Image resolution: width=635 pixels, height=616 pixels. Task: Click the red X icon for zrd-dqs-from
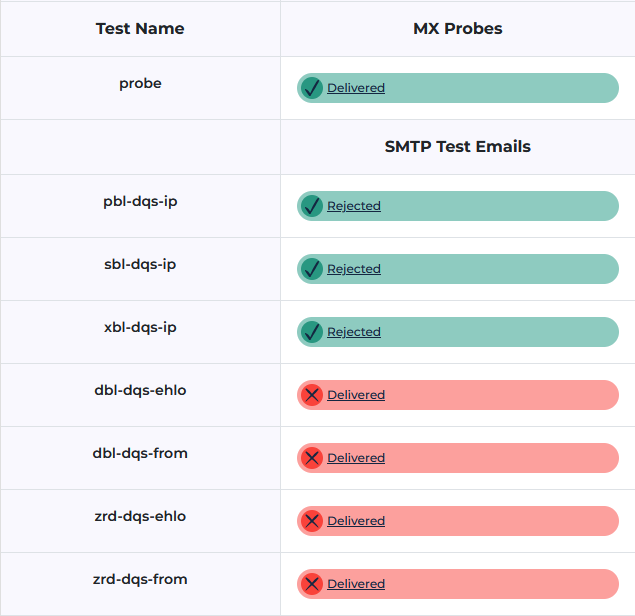coord(311,584)
